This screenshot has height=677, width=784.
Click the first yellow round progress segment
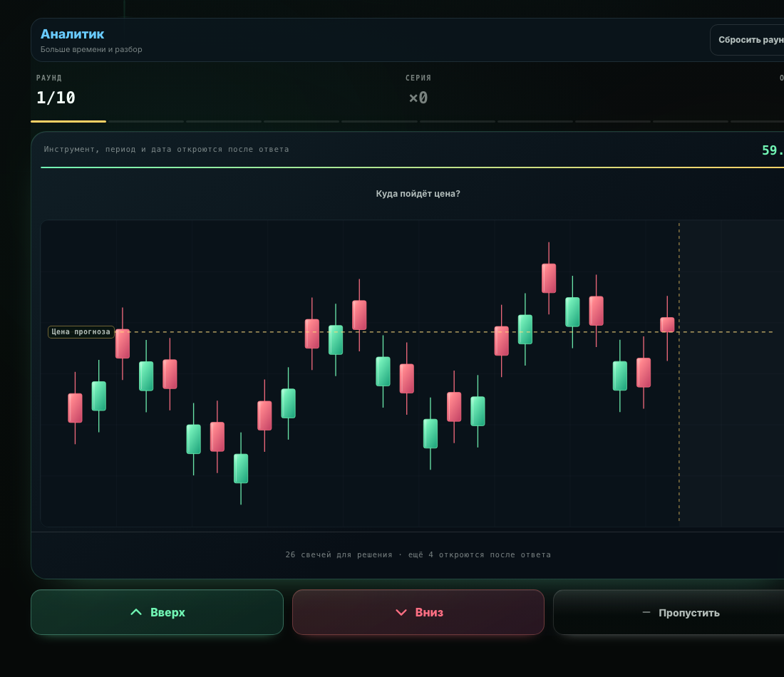click(68, 121)
